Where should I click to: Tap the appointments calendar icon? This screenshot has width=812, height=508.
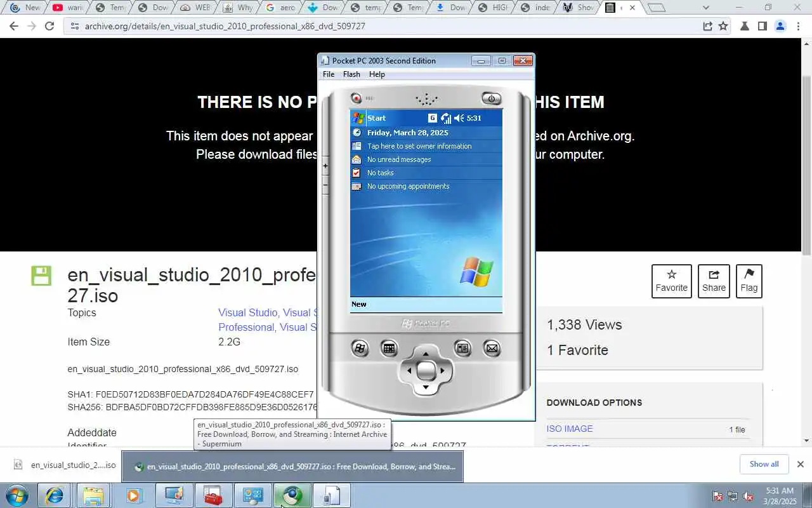pyautogui.click(x=357, y=186)
